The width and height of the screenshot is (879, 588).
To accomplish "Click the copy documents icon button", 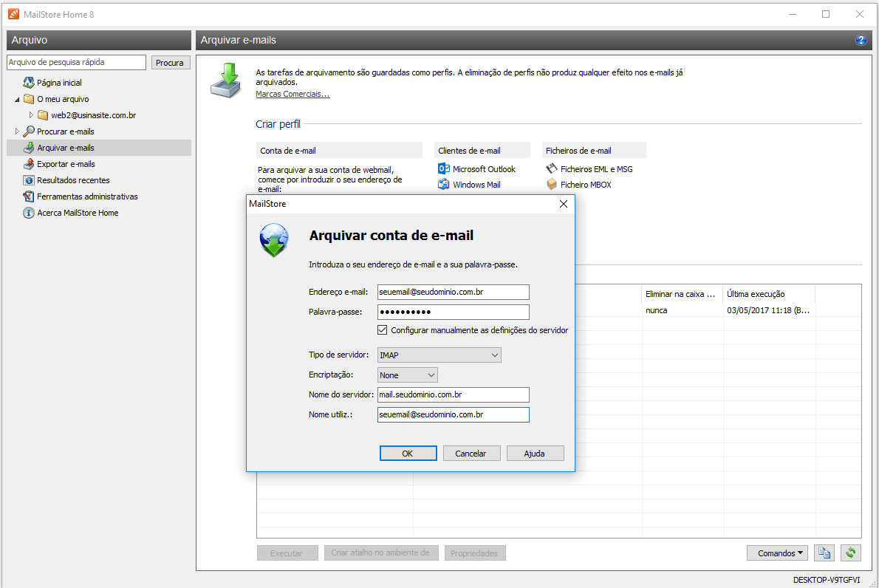I will coord(824,553).
